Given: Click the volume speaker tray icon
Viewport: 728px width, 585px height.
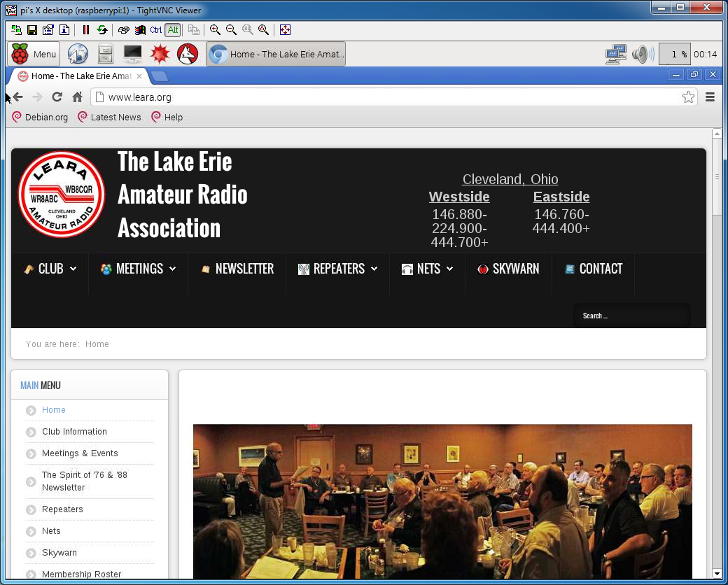Looking at the screenshot, I should 643,55.
